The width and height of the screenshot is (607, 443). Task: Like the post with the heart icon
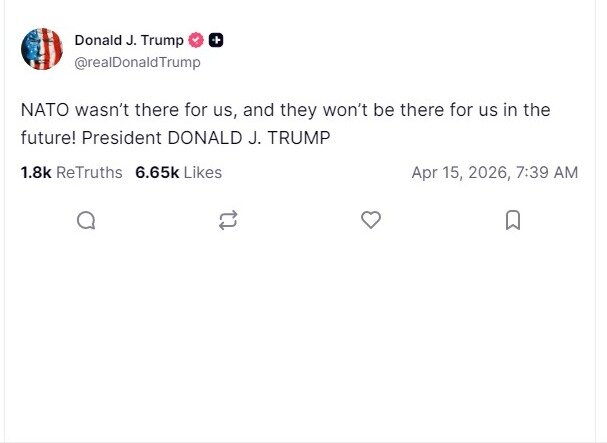tap(371, 220)
